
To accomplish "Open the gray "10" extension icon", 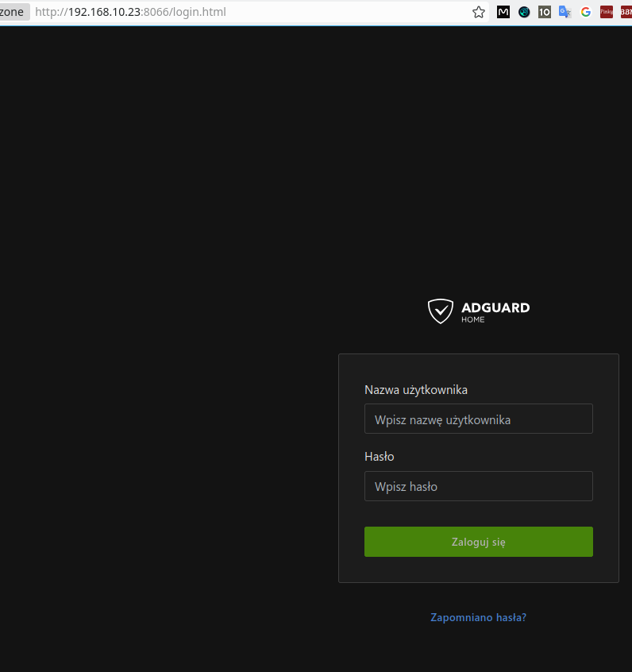I will click(x=545, y=12).
